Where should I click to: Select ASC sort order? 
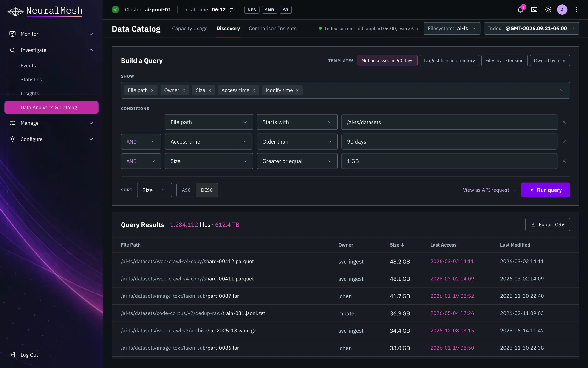(x=186, y=190)
